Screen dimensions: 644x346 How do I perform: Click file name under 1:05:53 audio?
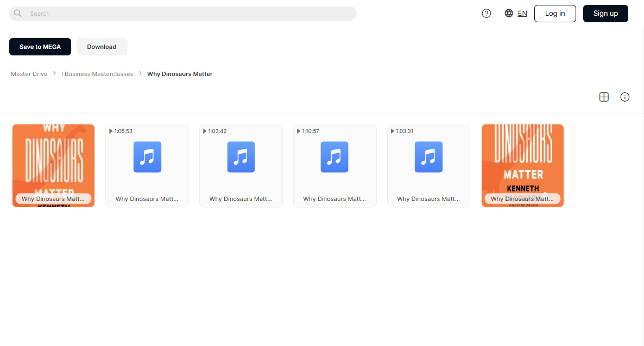147,199
